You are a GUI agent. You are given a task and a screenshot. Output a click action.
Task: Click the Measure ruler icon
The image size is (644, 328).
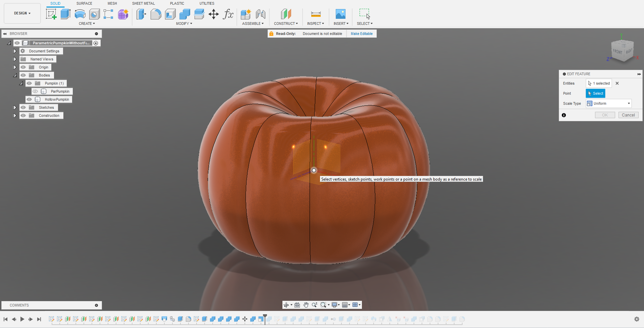click(316, 14)
